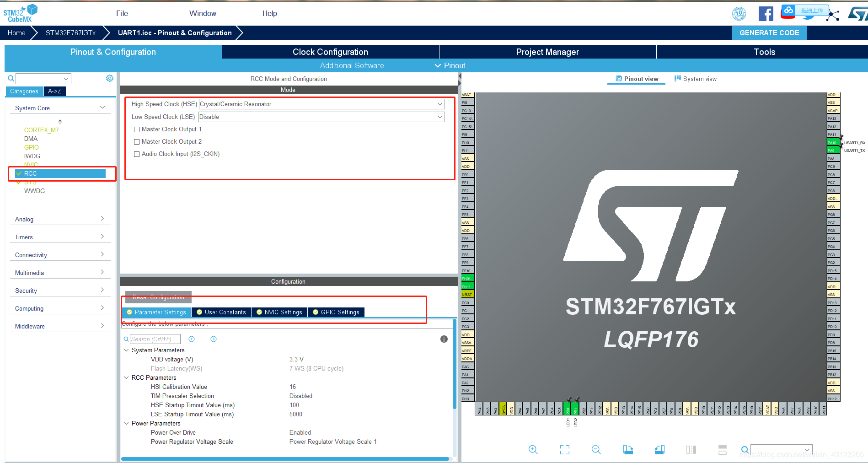Viewport: 868px width, 463px height.
Task: Open the Facebook icon link
Action: 766,14
